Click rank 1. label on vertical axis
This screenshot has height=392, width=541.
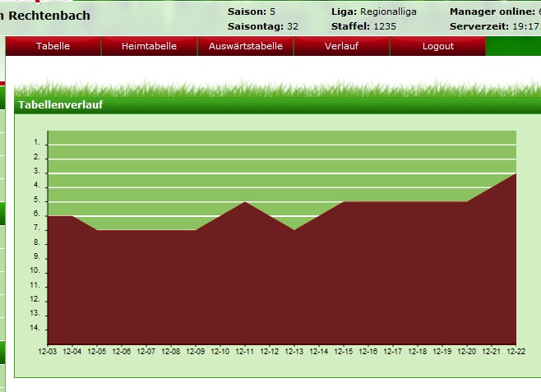coord(37,143)
